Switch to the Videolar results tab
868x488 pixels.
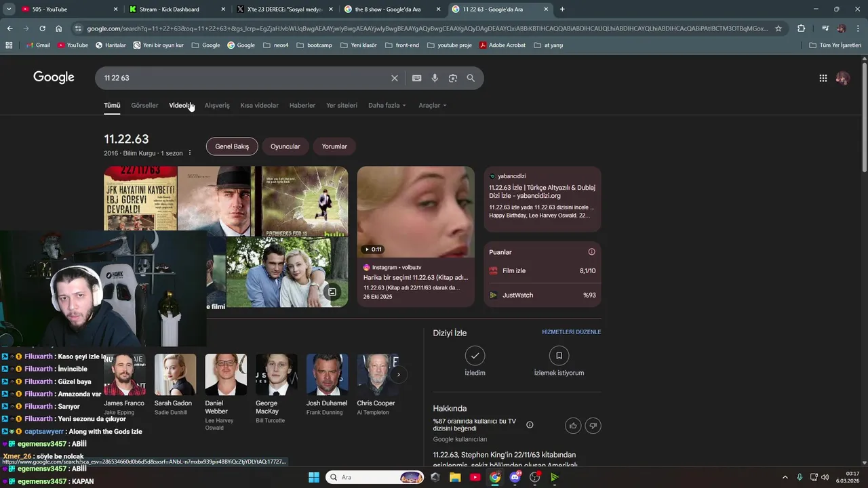[x=181, y=105]
